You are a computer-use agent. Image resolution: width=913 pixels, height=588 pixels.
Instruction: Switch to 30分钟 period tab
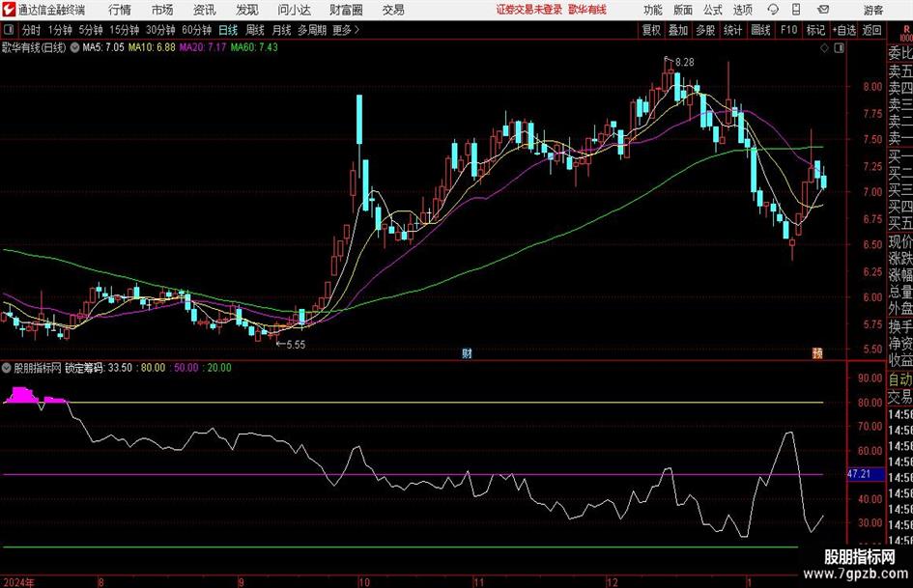(x=160, y=30)
